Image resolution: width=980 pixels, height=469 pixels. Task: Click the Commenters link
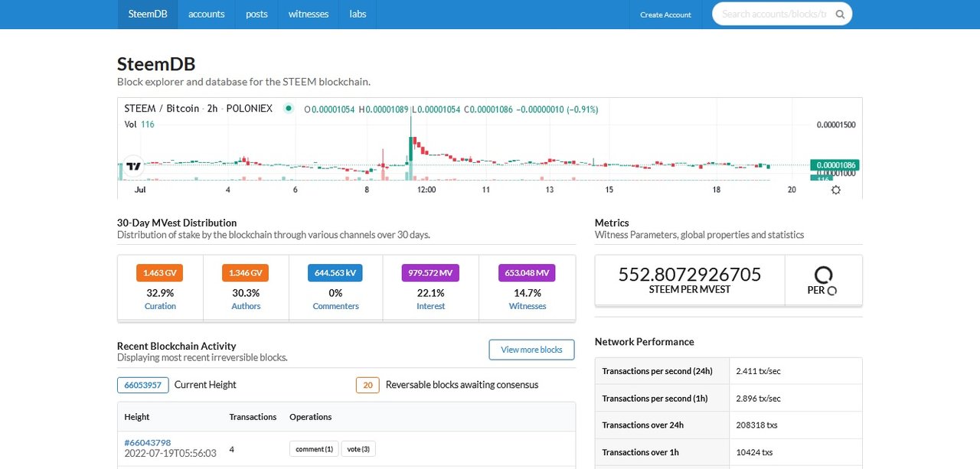point(335,306)
